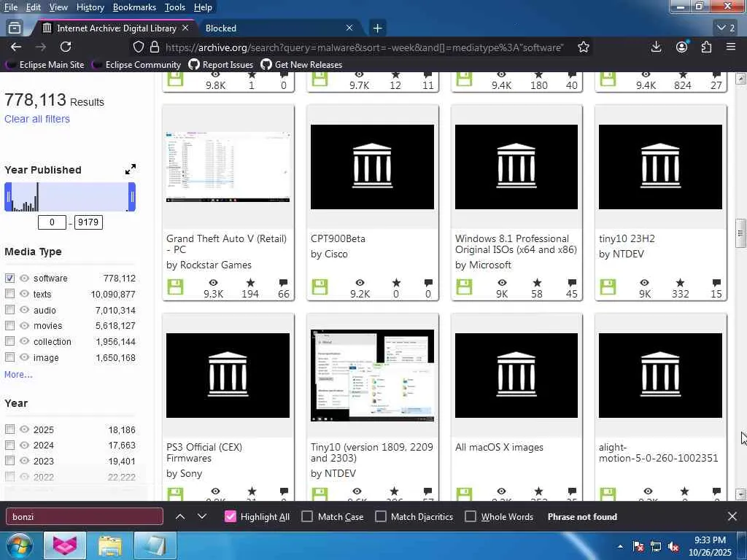This screenshot has width=747, height=560.
Task: Expand More media type options
Action: pos(18,374)
